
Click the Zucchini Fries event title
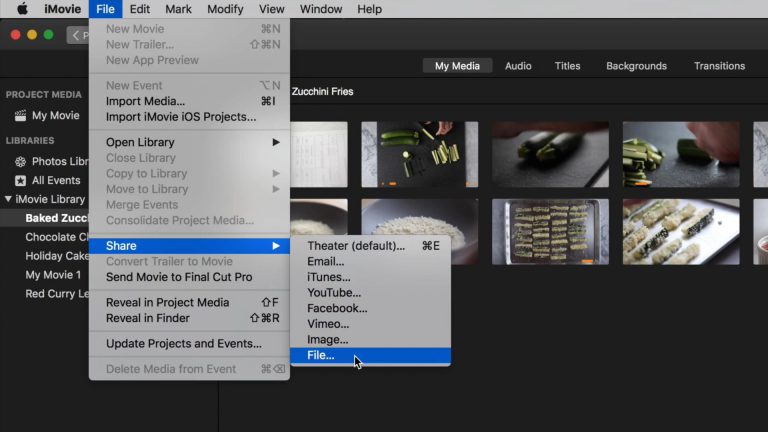(x=322, y=92)
